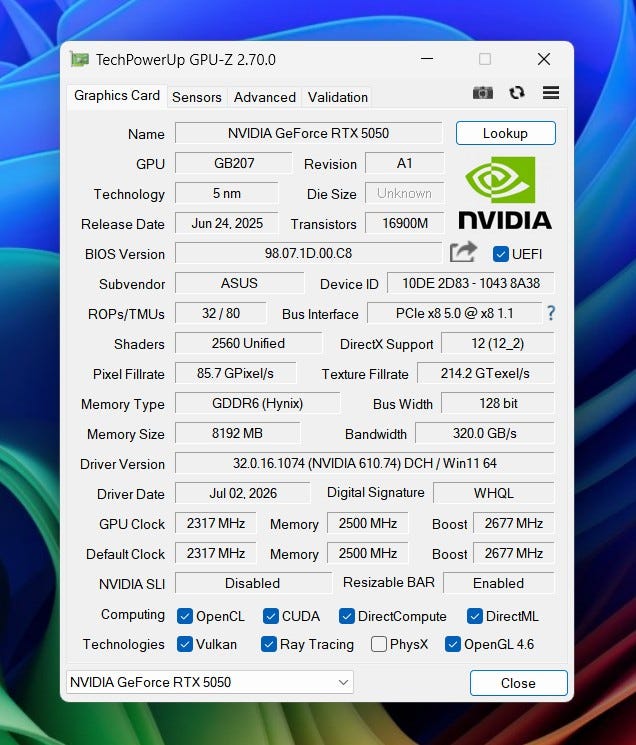This screenshot has height=745, width=636.
Task: Click the Pixel Fillrate 85.7 GPixel/s
Action: point(236,373)
